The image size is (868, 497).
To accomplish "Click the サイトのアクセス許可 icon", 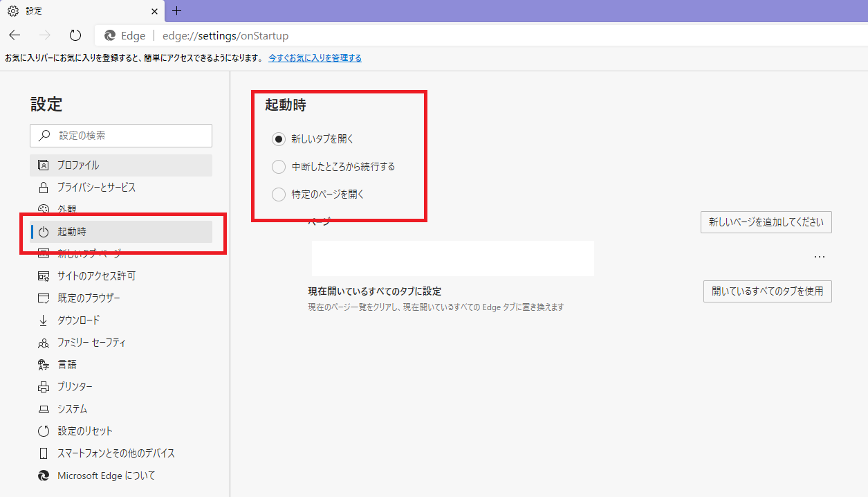I will pos(44,276).
